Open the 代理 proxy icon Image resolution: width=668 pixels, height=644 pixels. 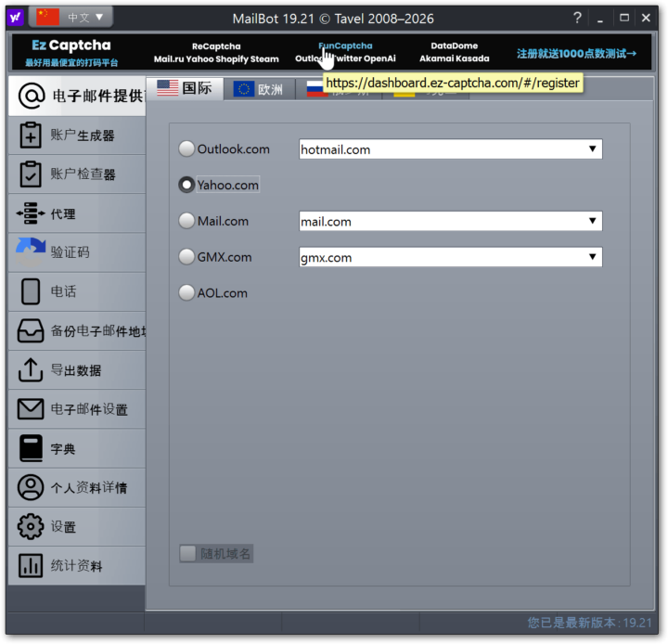click(x=31, y=213)
